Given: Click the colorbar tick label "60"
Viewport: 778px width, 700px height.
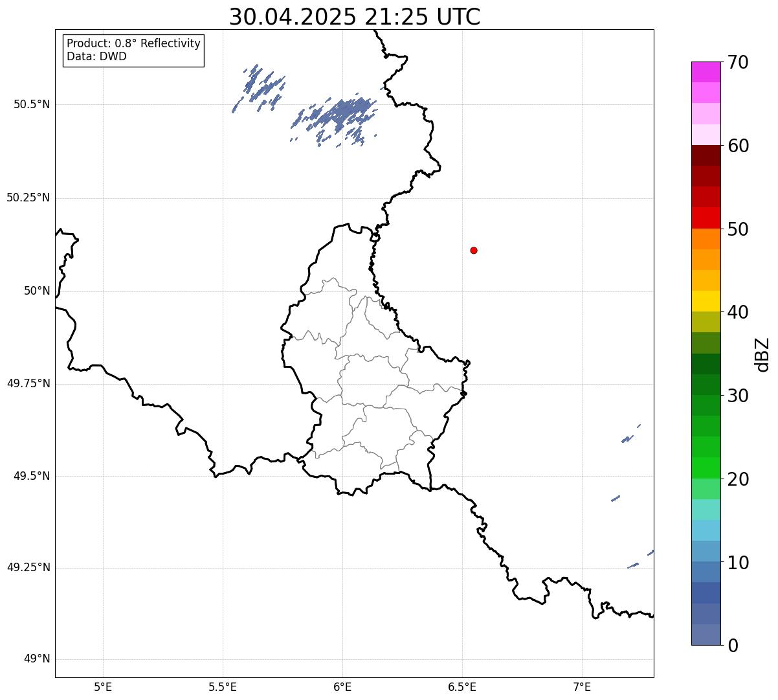Looking at the screenshot, I should [738, 146].
